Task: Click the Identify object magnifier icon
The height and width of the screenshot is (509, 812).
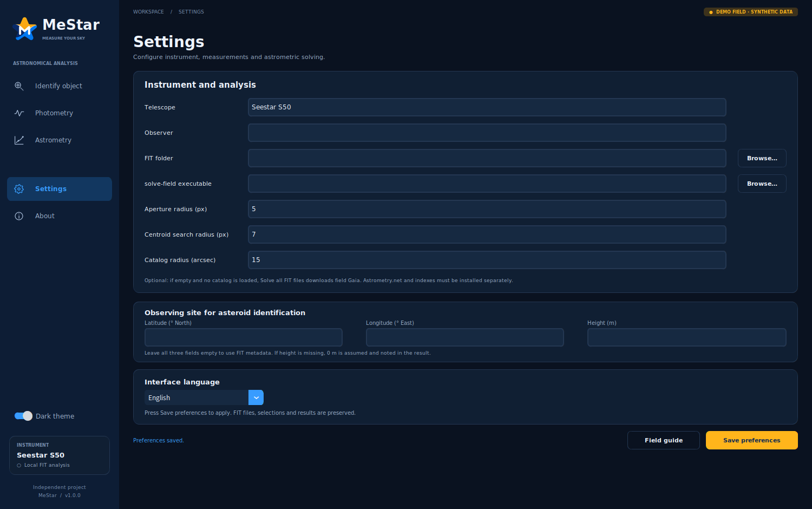Action: [x=19, y=86]
